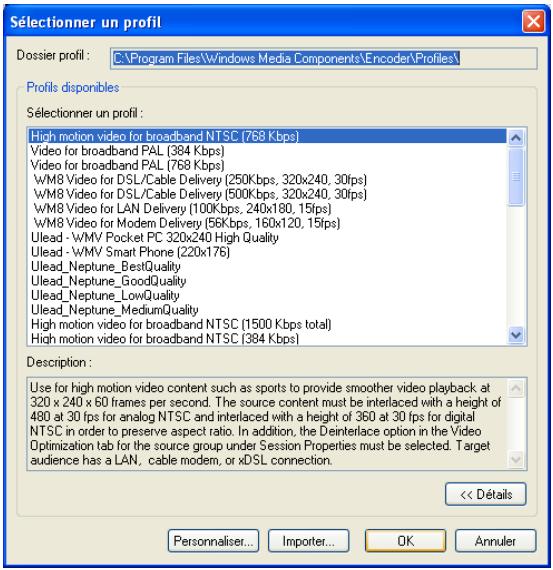
Task: Close the Sélectionner un profil dialog
Action: [x=533, y=21]
